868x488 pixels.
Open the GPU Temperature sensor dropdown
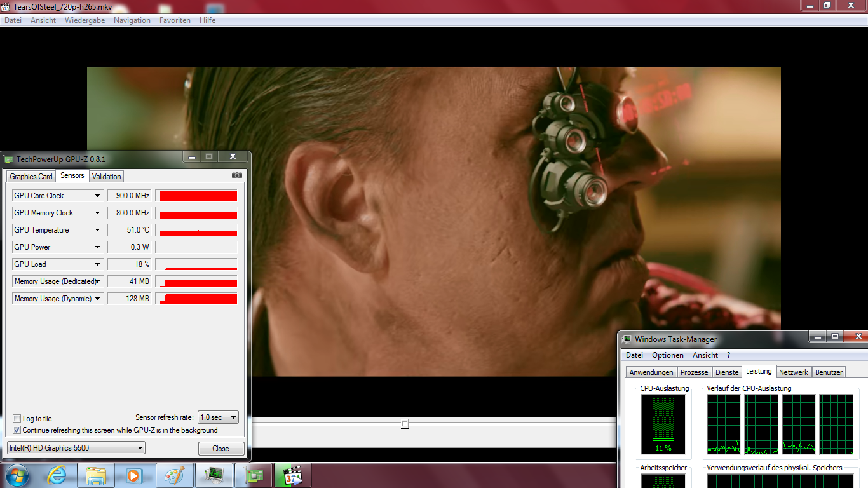pyautogui.click(x=98, y=230)
